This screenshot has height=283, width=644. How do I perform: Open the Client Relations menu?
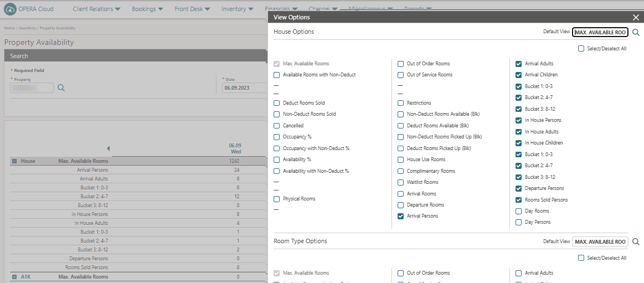96,9
